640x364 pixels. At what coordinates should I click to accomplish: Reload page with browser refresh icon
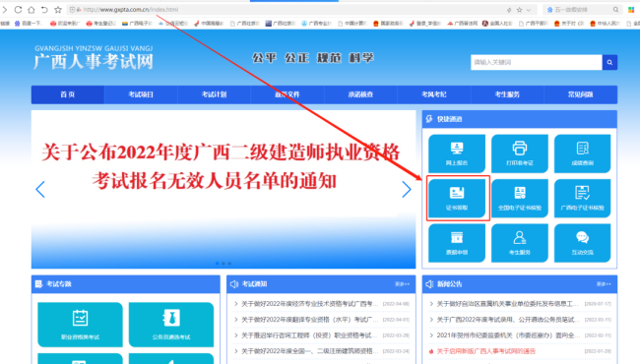click(x=18, y=10)
